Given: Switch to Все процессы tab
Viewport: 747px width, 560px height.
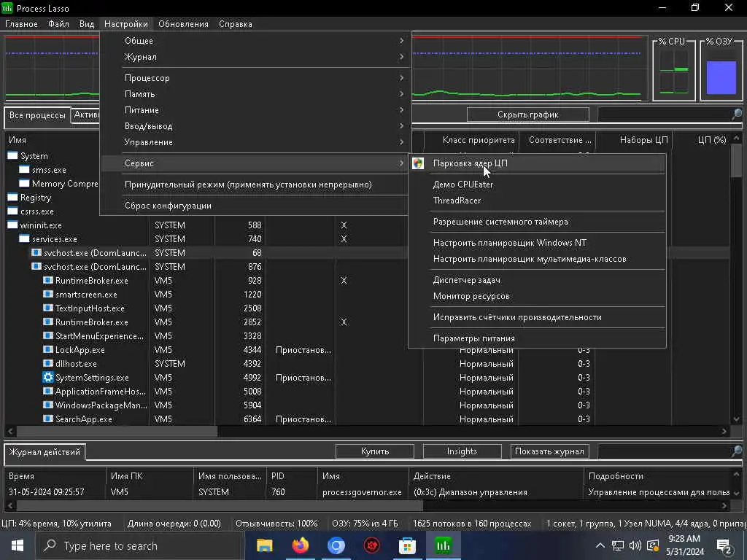Looking at the screenshot, I should tap(37, 115).
